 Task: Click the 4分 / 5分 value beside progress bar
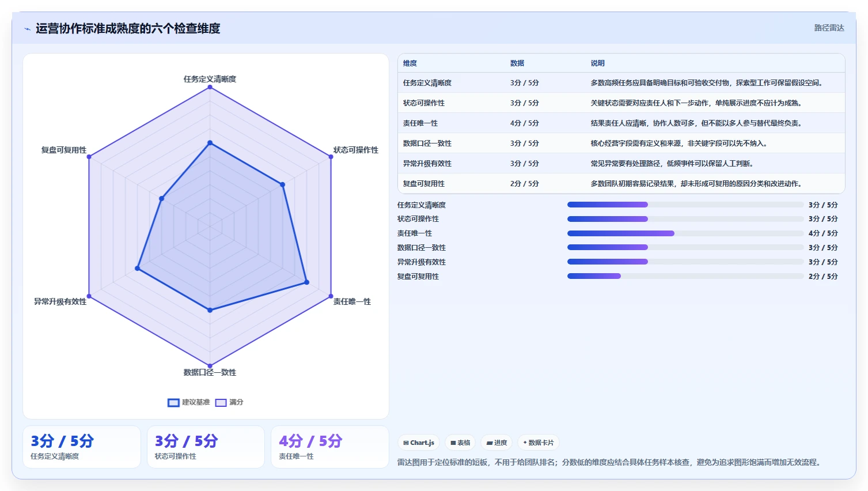click(x=823, y=233)
